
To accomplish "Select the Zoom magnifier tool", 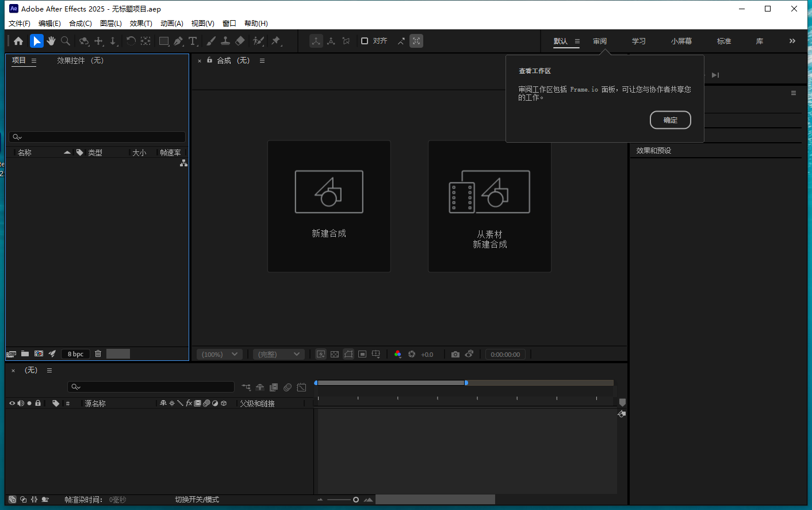I will pyautogui.click(x=66, y=41).
